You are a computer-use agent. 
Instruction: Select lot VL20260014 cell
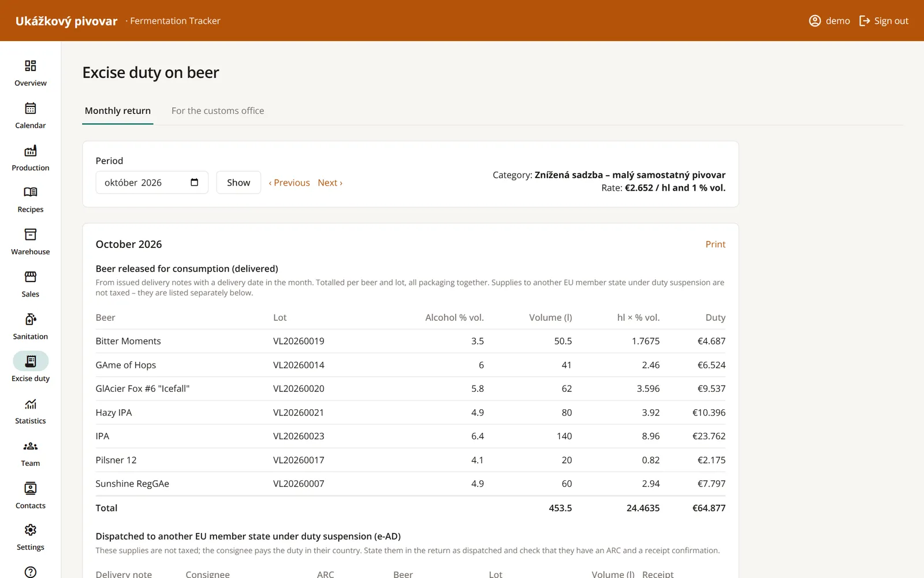tap(299, 365)
